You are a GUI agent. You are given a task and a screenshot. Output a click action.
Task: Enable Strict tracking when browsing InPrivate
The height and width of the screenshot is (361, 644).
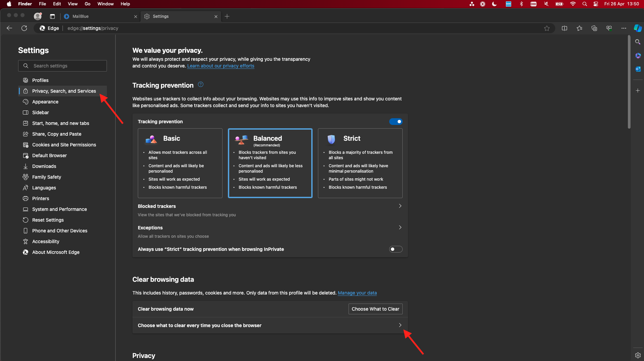pyautogui.click(x=396, y=249)
